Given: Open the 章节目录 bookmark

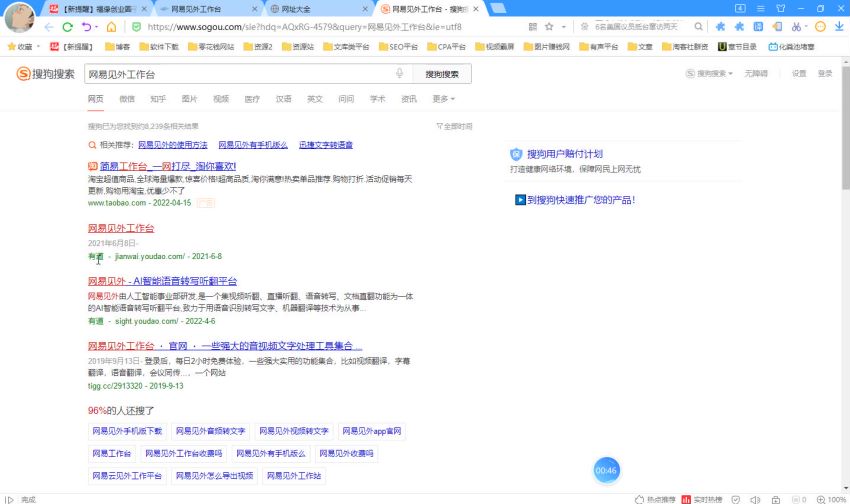Looking at the screenshot, I should click(x=737, y=47).
